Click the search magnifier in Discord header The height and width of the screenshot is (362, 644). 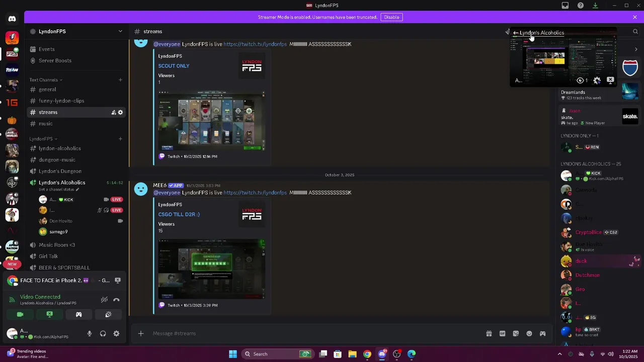pos(635,31)
